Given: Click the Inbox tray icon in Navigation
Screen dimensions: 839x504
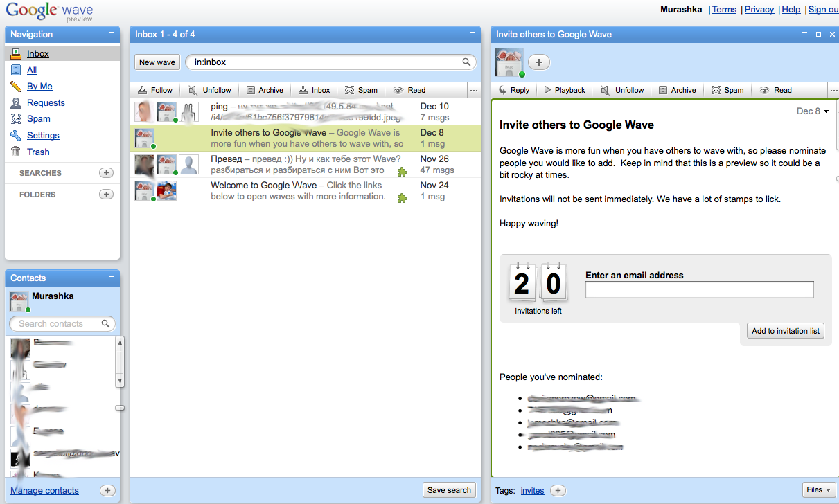Looking at the screenshot, I should coord(16,53).
